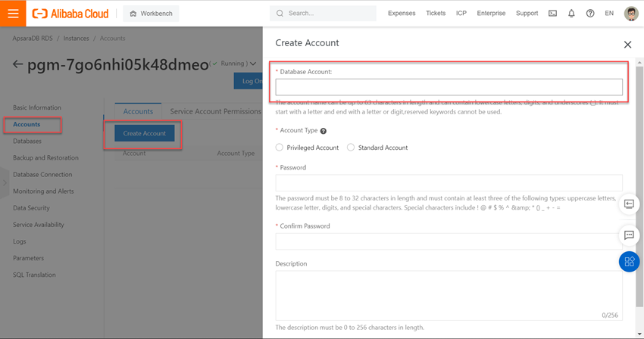The image size is (644, 339).
Task: Focus the top Search field
Action: [x=323, y=14]
